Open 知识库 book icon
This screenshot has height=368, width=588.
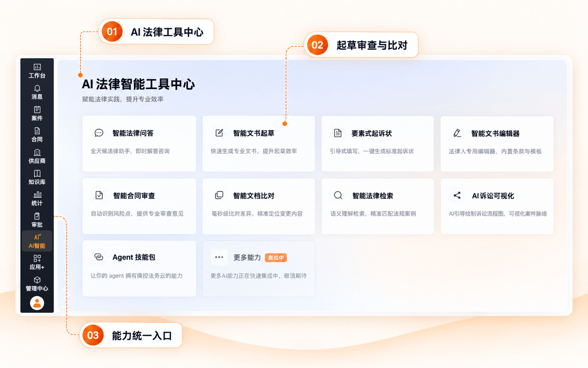pos(37,173)
